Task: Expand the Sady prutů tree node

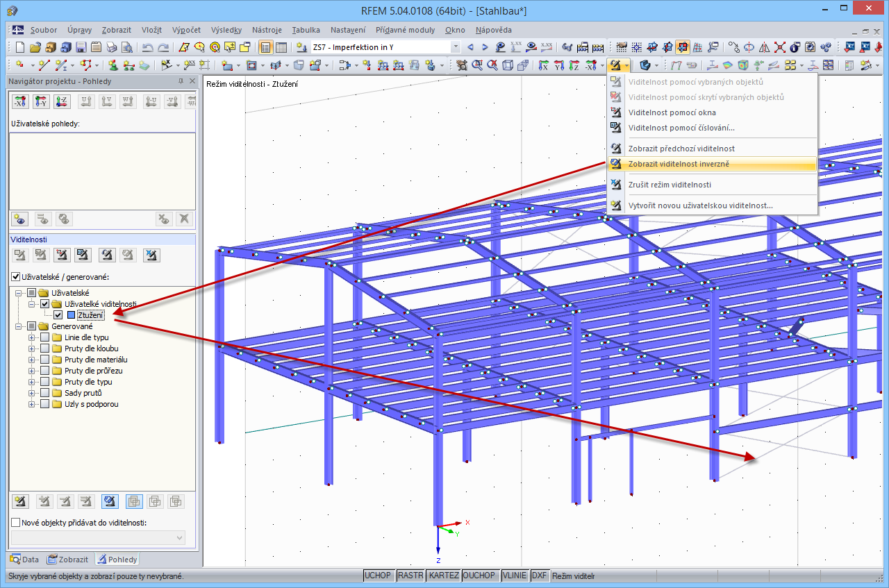Action: [x=32, y=393]
